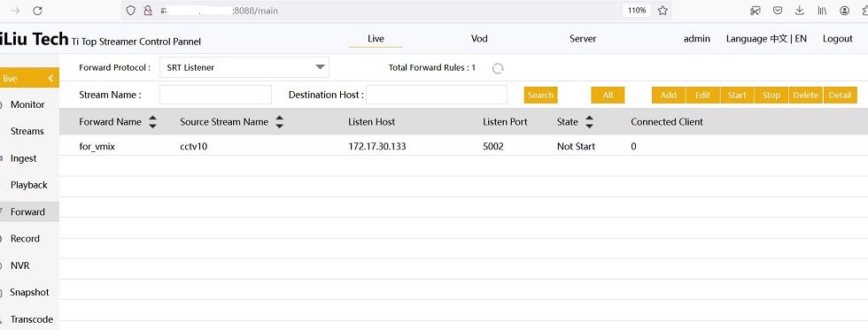The image size is (868, 330).
Task: Click the Not Start state cell
Action: coord(577,147)
